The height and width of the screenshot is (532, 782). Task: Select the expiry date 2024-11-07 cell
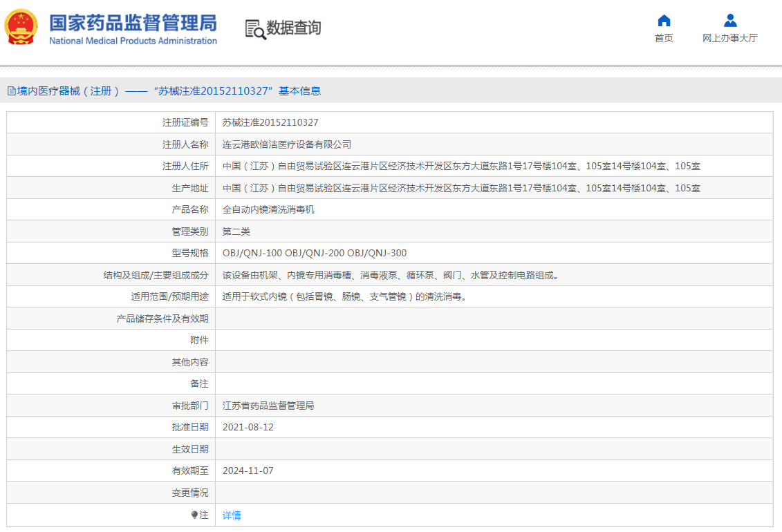pyautogui.click(x=248, y=471)
